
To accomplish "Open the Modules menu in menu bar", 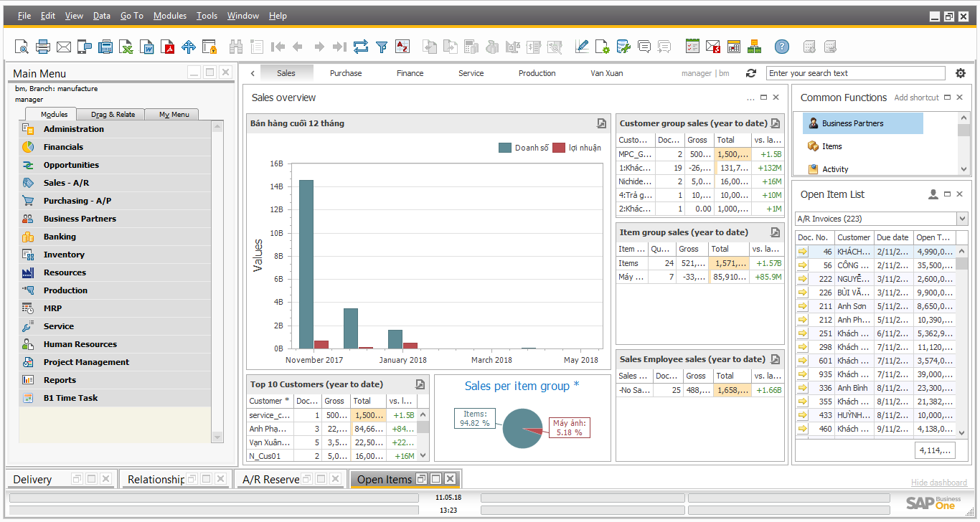I will 170,16.
